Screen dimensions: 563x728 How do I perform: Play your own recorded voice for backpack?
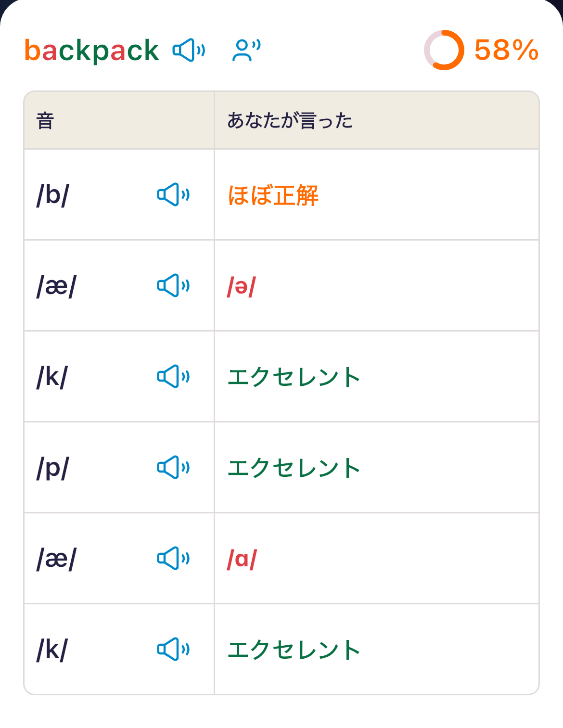point(246,50)
